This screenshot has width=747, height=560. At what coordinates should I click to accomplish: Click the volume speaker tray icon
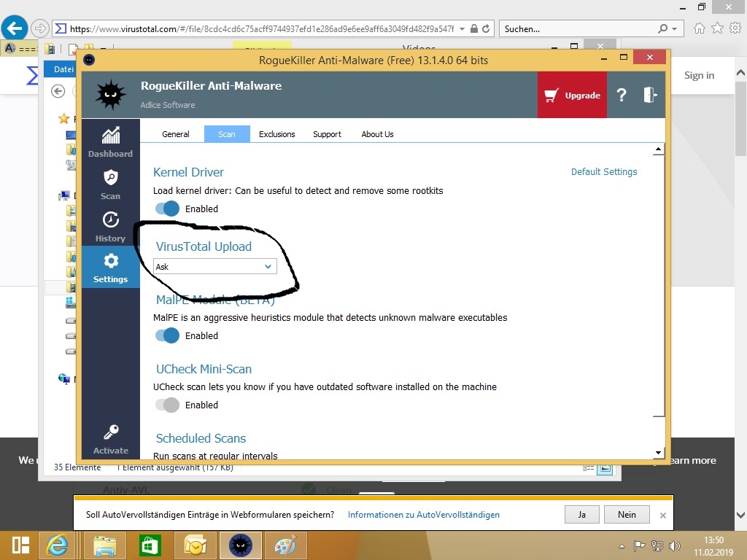click(x=675, y=545)
